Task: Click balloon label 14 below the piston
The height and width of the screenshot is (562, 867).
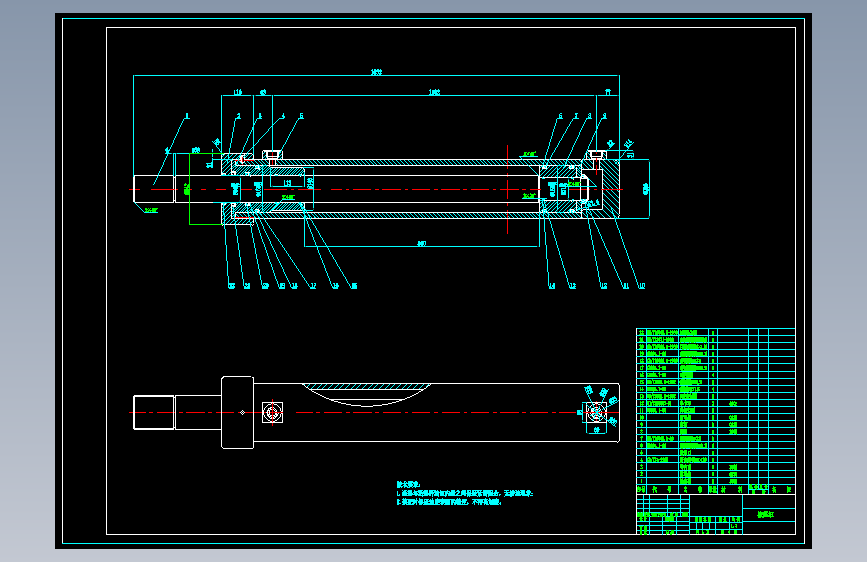Action: (x=551, y=286)
